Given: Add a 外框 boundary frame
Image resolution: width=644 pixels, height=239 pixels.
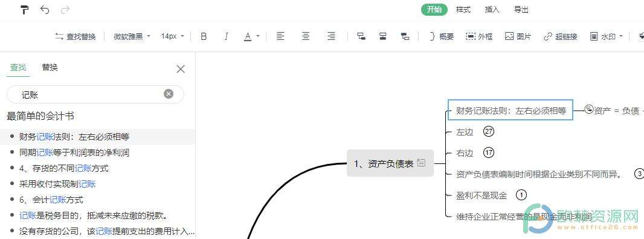Looking at the screenshot, I should pos(479,37).
